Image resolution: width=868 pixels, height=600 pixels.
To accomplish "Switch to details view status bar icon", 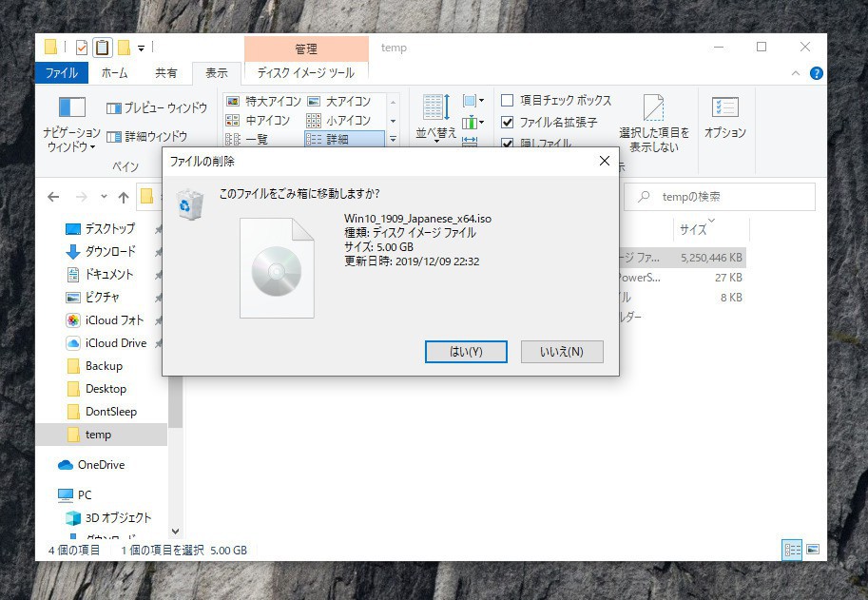I will coord(792,550).
